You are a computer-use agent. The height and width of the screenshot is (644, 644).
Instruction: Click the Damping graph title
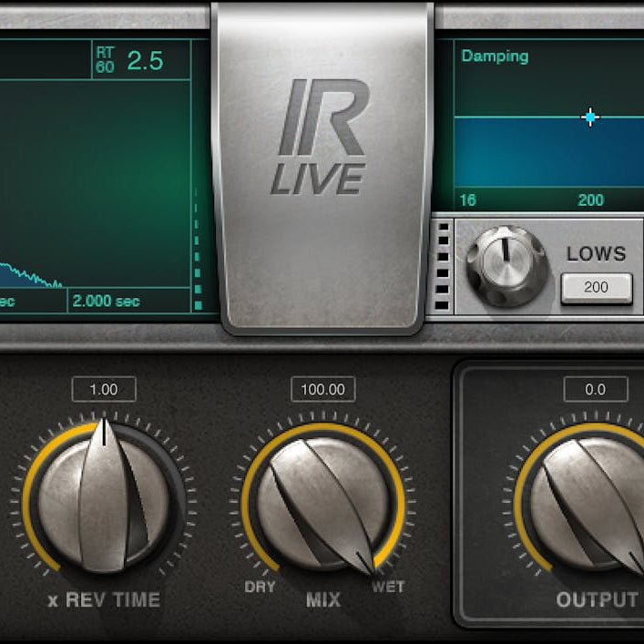(x=495, y=56)
